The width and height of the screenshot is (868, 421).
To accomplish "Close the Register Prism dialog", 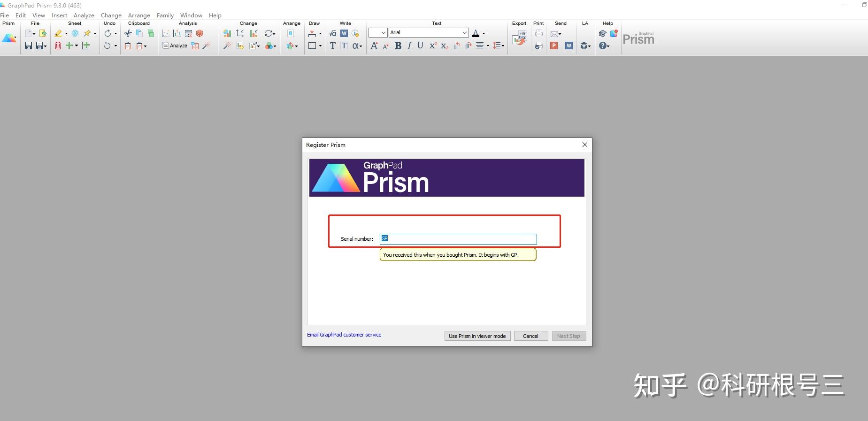I will pos(585,145).
